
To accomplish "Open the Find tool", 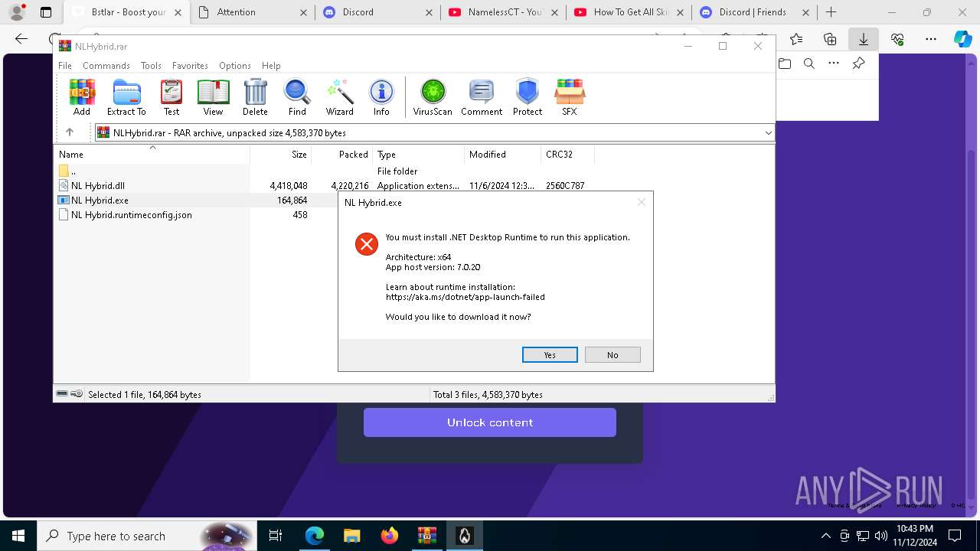I will [x=297, y=97].
